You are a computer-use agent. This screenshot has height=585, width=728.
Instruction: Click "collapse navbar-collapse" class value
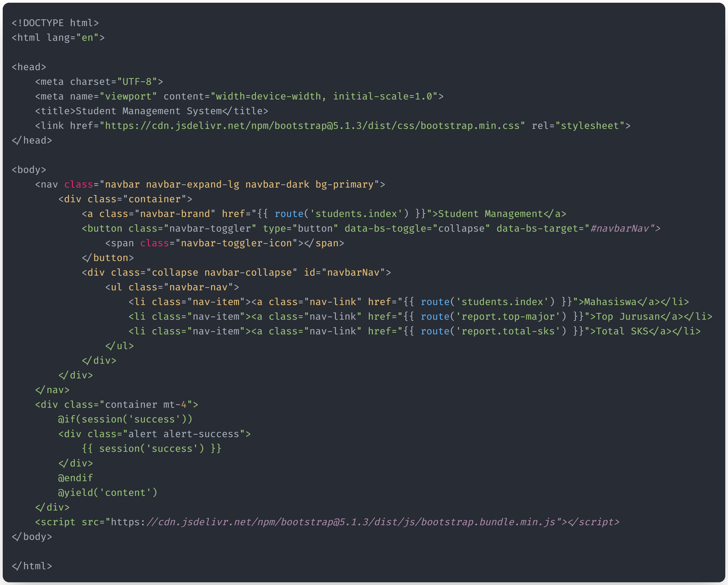222,272
